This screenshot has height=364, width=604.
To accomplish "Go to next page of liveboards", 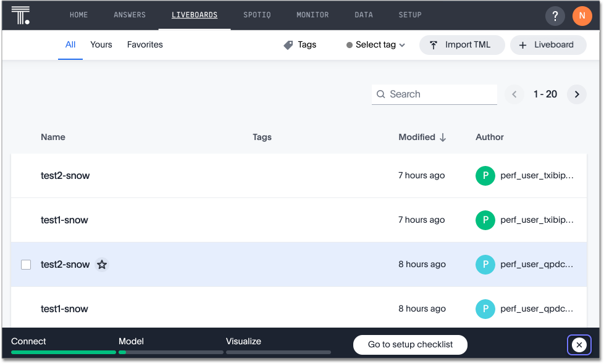I will coord(576,94).
